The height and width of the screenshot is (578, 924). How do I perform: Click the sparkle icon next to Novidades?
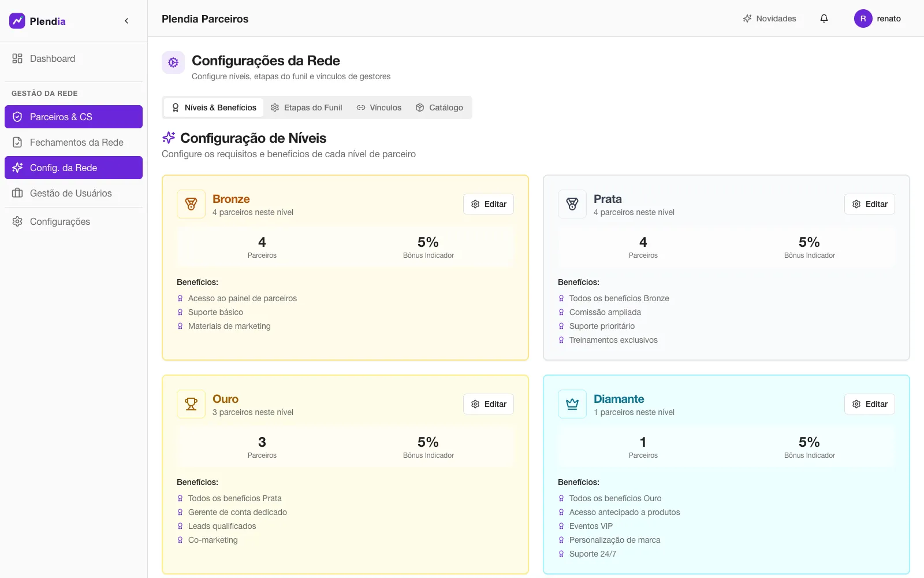tap(747, 18)
